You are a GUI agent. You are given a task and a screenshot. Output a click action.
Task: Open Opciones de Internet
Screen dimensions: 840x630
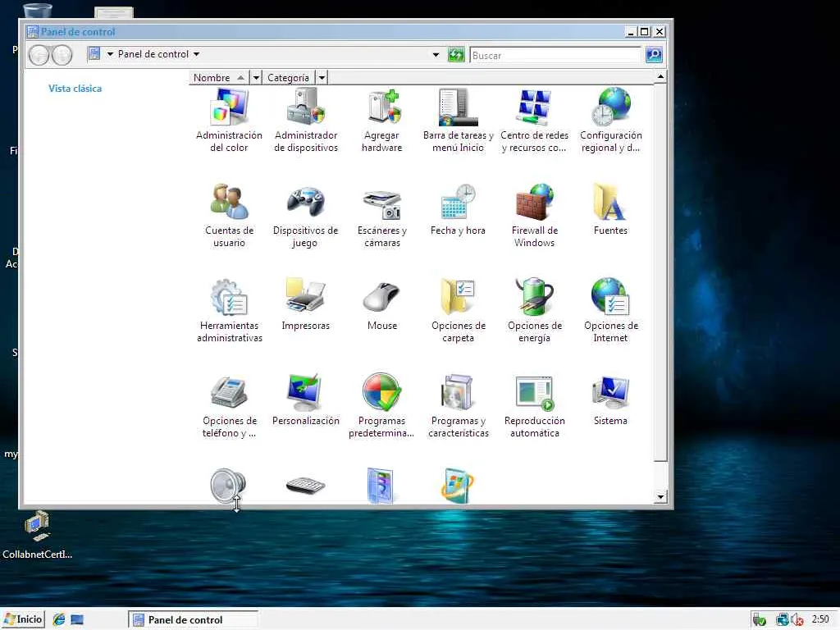[x=610, y=311]
